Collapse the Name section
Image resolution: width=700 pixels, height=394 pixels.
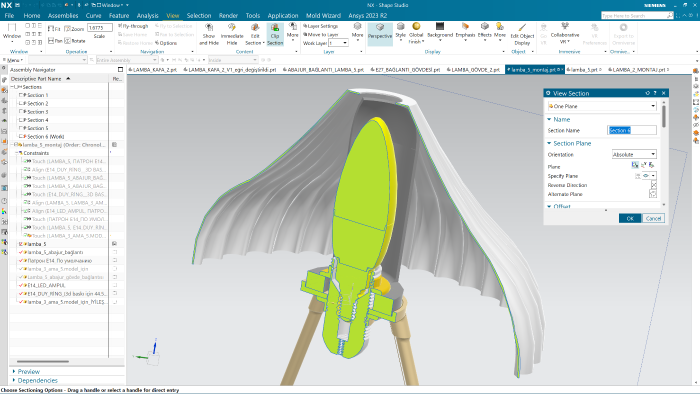[550, 119]
